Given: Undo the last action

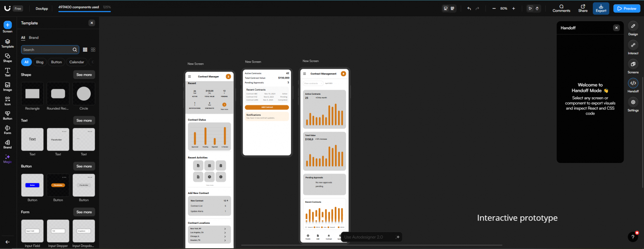Looking at the screenshot, I should point(469,8).
